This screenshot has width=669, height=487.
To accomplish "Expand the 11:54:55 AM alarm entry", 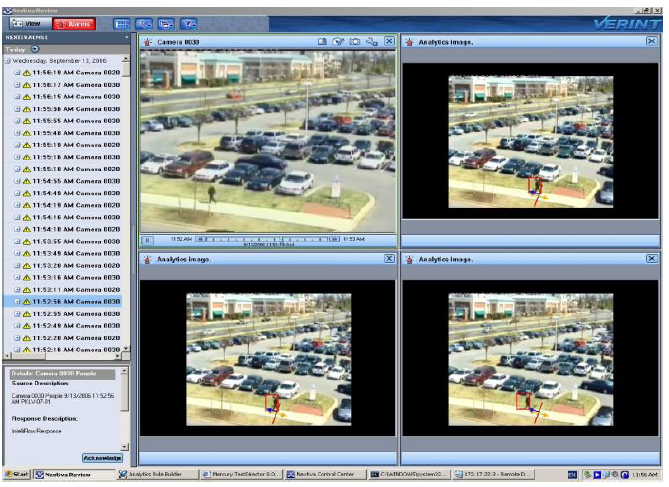I will coord(17,181).
